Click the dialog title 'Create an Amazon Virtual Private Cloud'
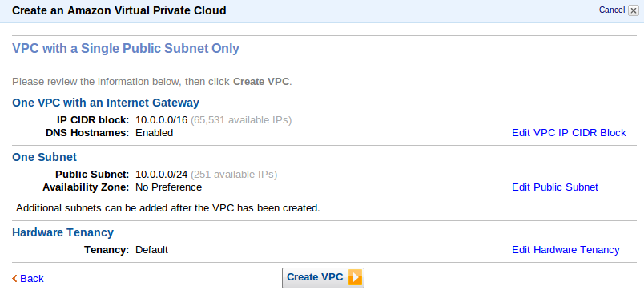 coord(119,10)
